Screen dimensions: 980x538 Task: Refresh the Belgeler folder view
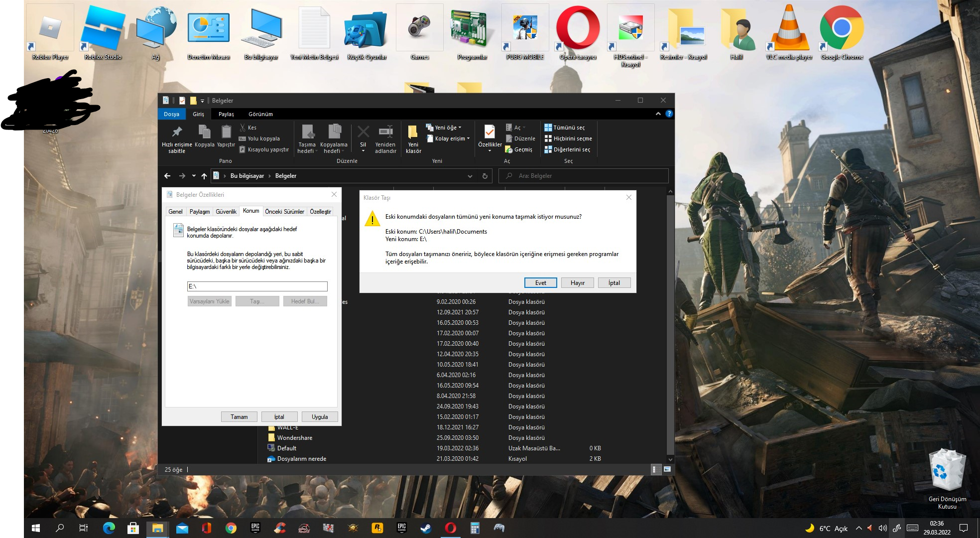485,176
